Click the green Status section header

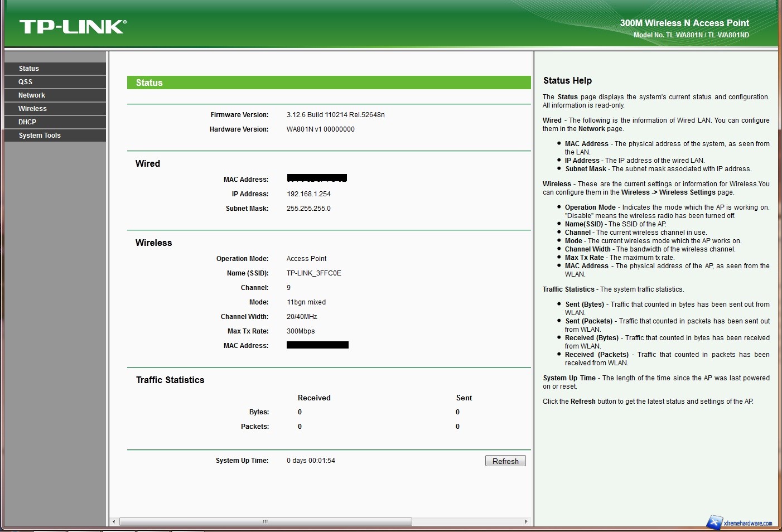tap(329, 83)
